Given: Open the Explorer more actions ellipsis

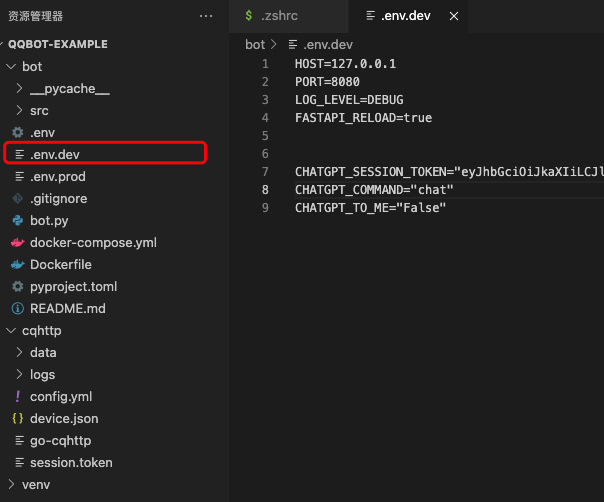Looking at the screenshot, I should [x=206, y=16].
